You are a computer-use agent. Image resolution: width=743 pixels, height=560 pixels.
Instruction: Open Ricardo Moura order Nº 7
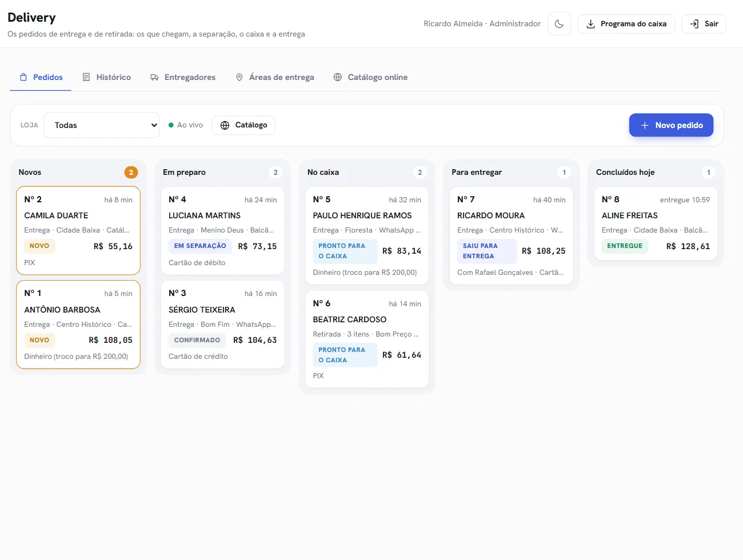(512, 235)
